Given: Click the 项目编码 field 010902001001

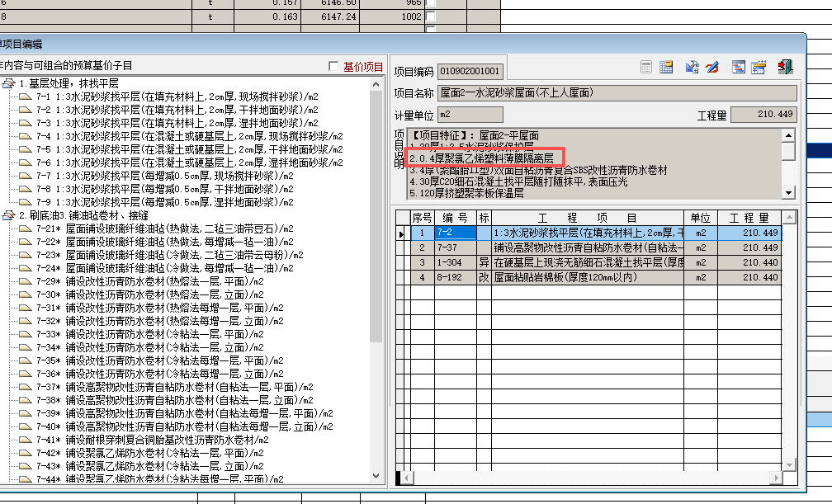Looking at the screenshot, I should click(x=470, y=71).
